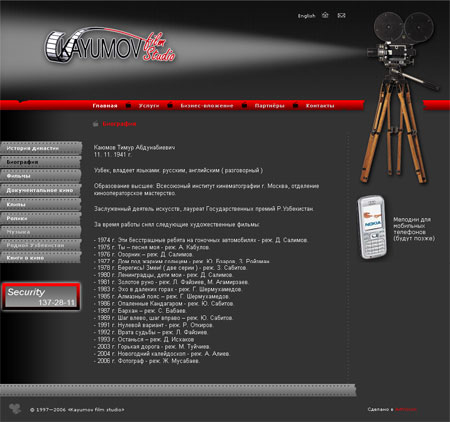Click the 1983 г. Эхо в далеких горах line

168,289
